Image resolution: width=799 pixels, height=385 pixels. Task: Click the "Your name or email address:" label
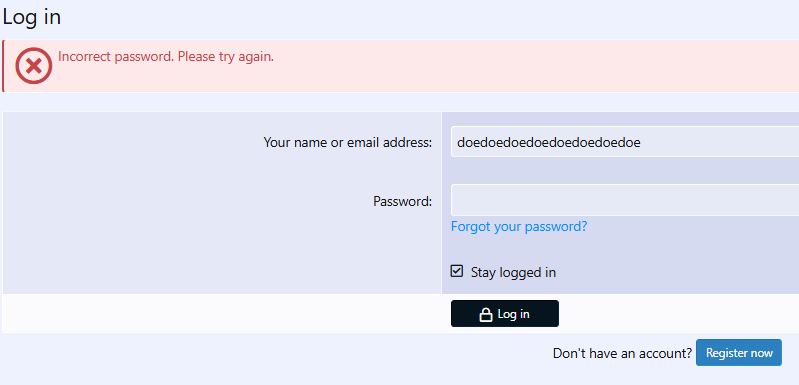[348, 143]
